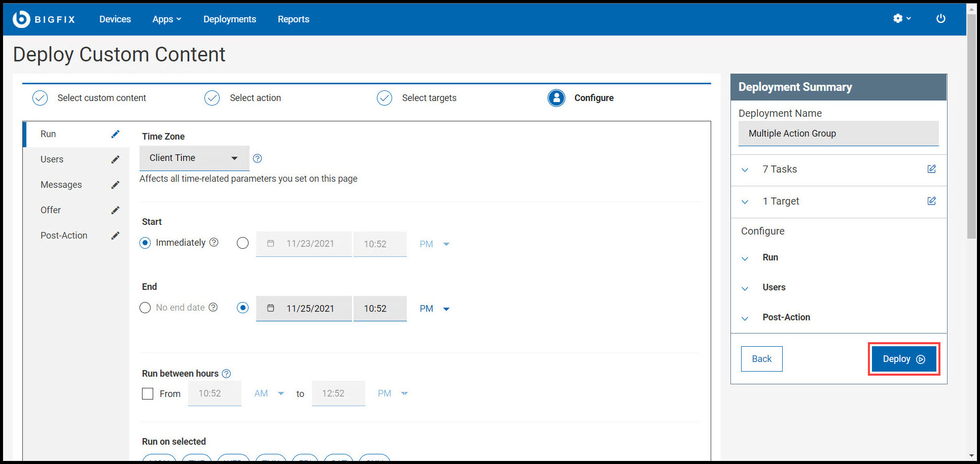The height and width of the screenshot is (464, 980).
Task: Edit the Offer section via its pencil icon
Action: tap(116, 210)
